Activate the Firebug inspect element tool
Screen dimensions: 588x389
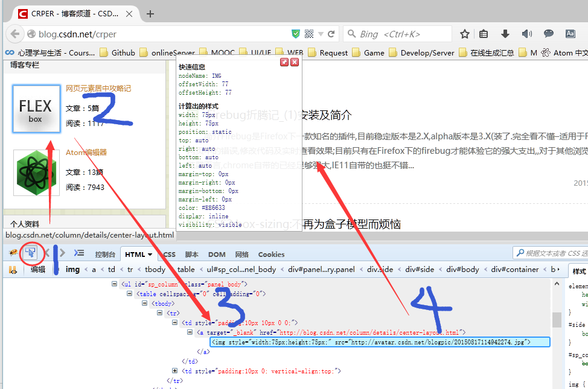pyautogui.click(x=31, y=253)
